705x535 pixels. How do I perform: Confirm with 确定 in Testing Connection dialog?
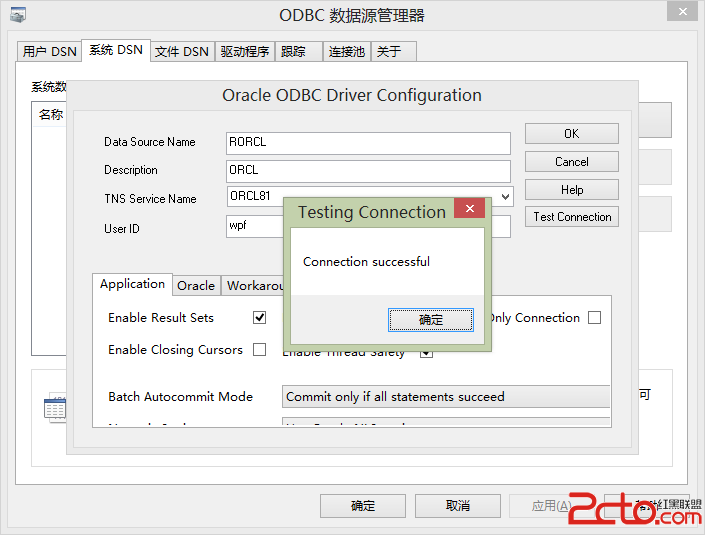coord(431,320)
